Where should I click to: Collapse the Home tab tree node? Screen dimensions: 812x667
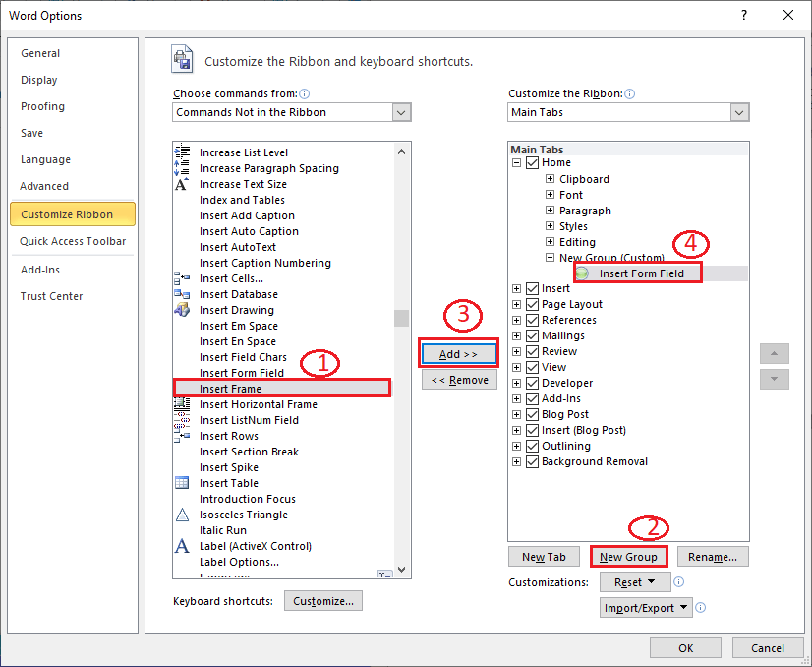coord(516,162)
